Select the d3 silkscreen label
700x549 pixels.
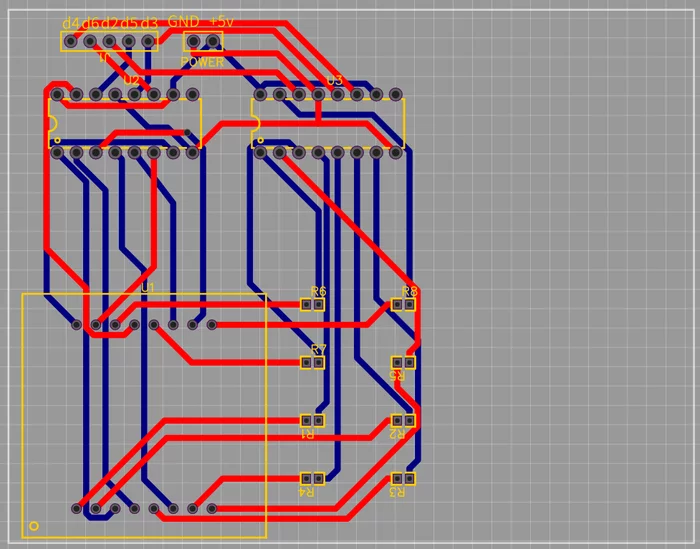(149, 23)
